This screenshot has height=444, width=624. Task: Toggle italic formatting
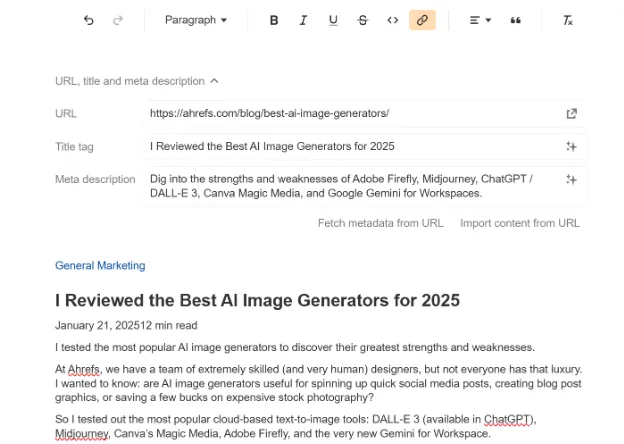click(x=303, y=20)
